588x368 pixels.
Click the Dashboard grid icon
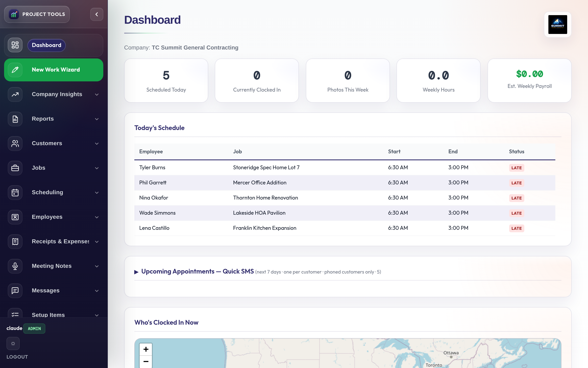[15, 45]
